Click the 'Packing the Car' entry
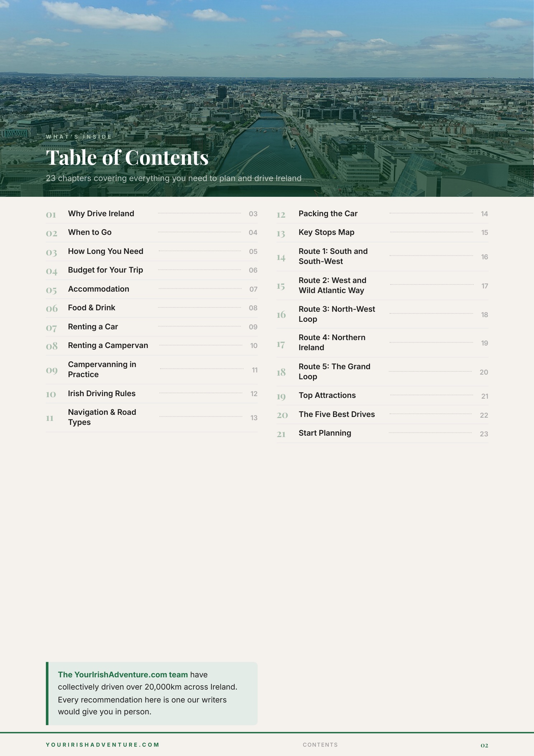Image resolution: width=534 pixels, height=756 pixels. [x=382, y=214]
